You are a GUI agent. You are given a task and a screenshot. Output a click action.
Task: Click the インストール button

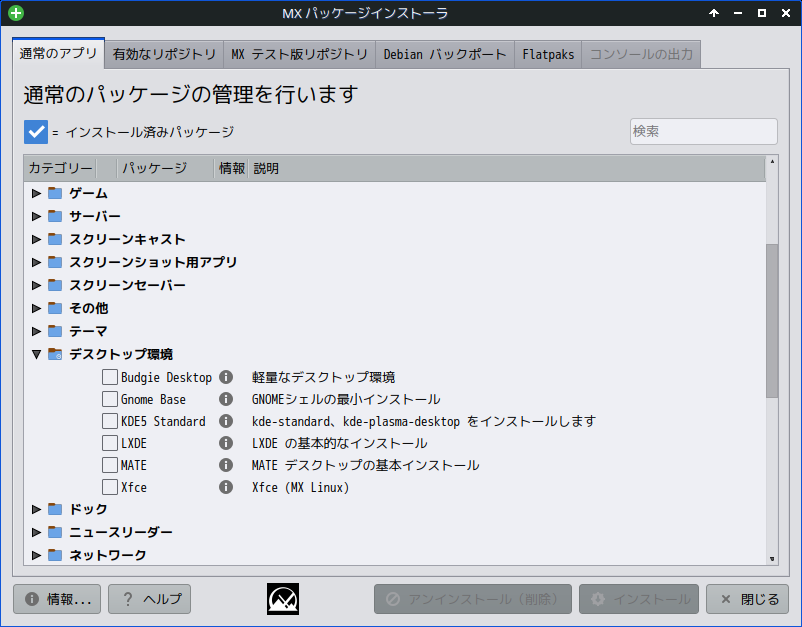pyautogui.click(x=639, y=599)
